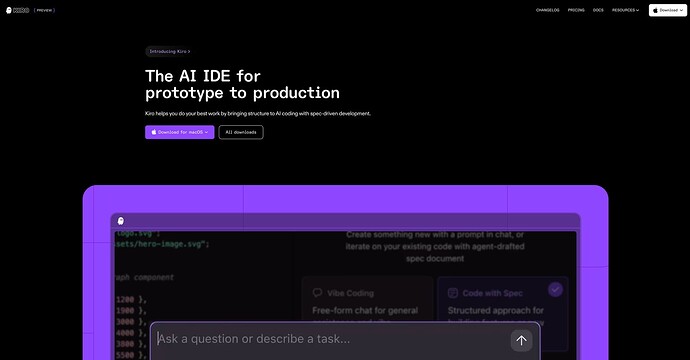
Task: Click the checkmark on Code with Spec card
Action: (x=555, y=289)
